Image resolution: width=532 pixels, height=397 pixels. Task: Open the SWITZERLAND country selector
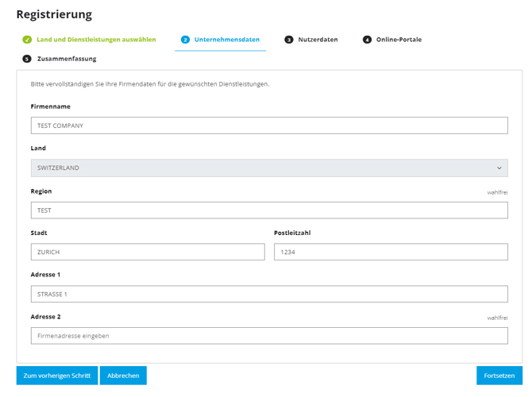coord(269,168)
